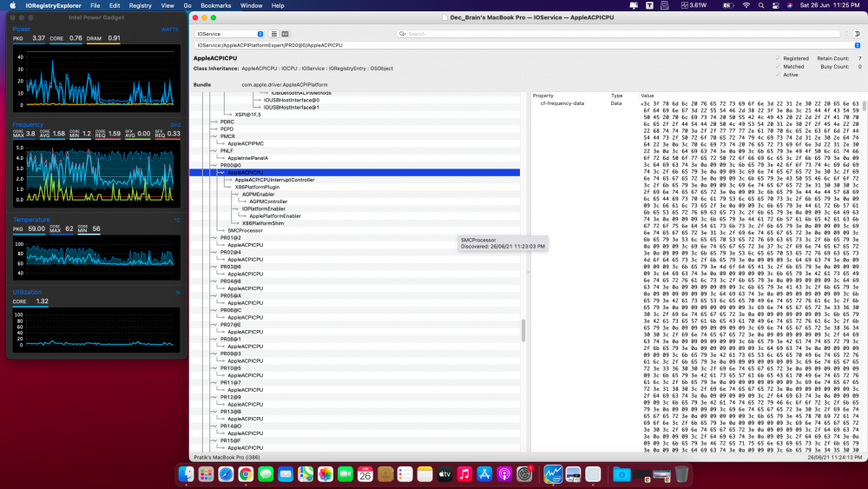The image size is (868, 489).
Task: Open the Apple menu
Action: (x=13, y=5)
